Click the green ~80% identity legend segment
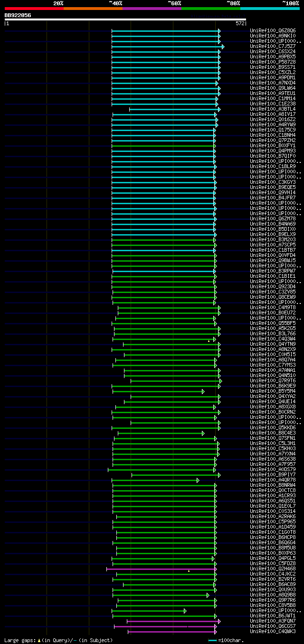 pyautogui.click(x=211, y=9)
